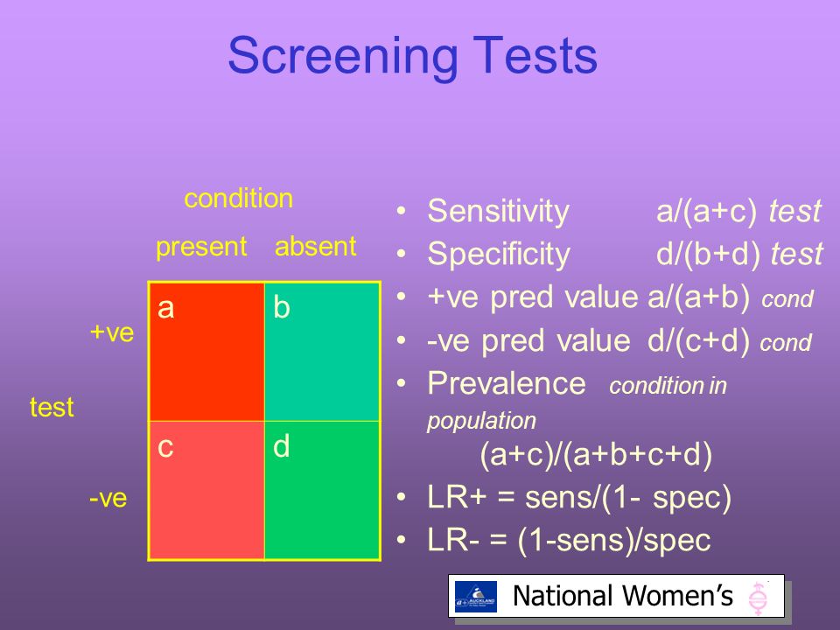The width and height of the screenshot is (840, 630).
Task: Click the Sensitivity bullet text
Action: (498, 211)
